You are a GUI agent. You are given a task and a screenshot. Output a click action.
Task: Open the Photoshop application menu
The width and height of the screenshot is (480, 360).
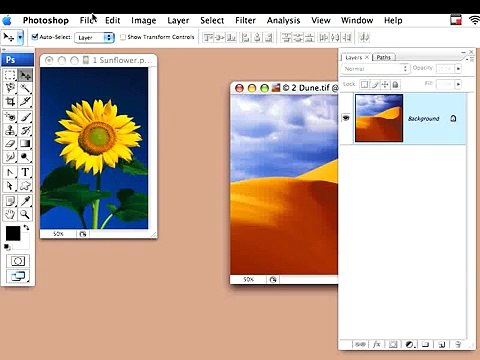pos(46,20)
